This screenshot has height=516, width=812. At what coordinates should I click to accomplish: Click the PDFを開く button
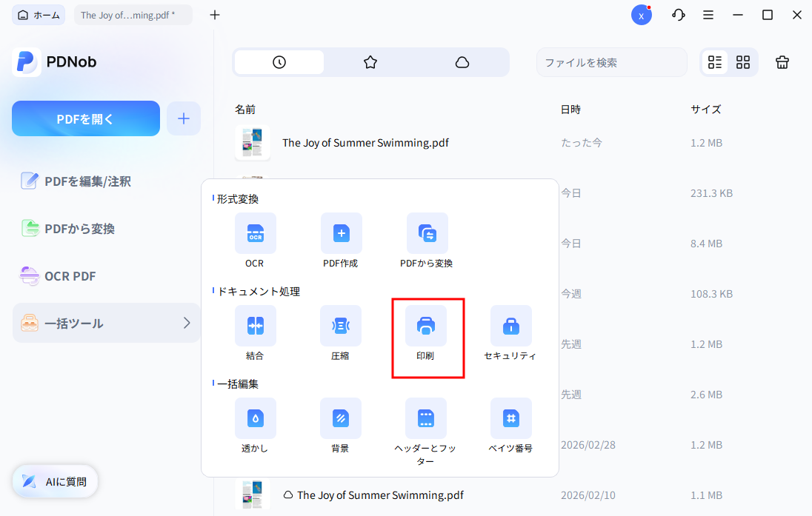pyautogui.click(x=86, y=118)
